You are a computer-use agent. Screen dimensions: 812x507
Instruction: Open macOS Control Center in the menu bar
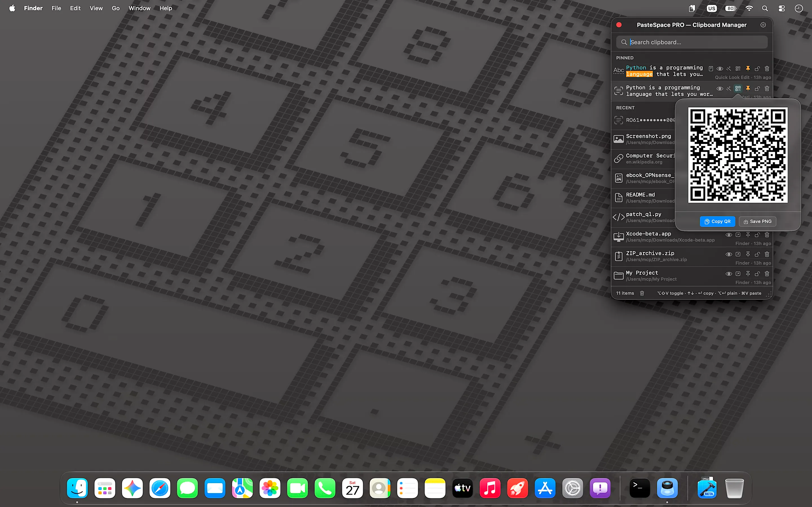(782, 8)
